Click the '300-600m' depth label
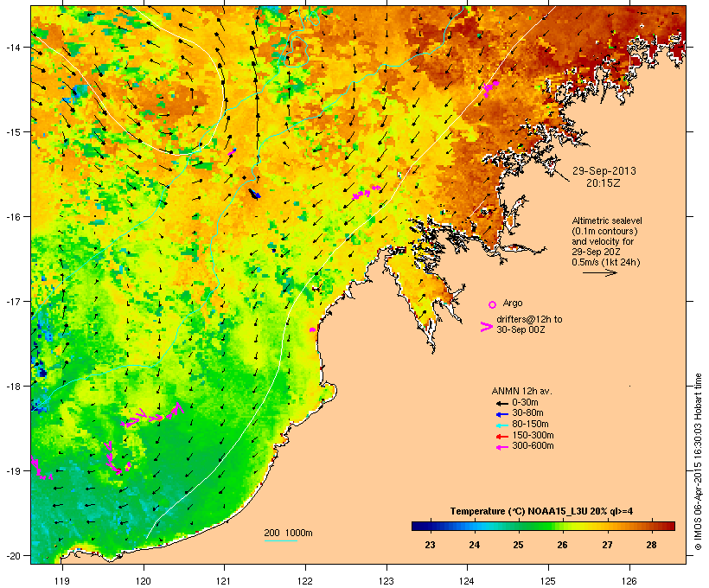Screen dimensions: 709x588 click(533, 446)
